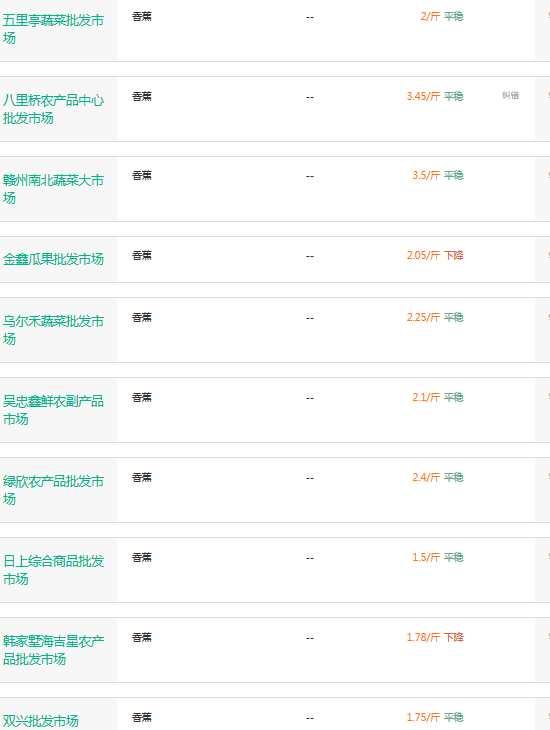Click 香蕉 in the 八里桥 market row
Image resolution: width=550 pixels, height=730 pixels.
[x=142, y=96]
